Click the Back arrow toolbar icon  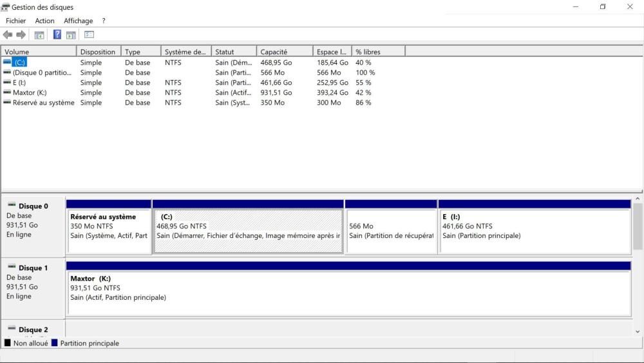(7, 35)
